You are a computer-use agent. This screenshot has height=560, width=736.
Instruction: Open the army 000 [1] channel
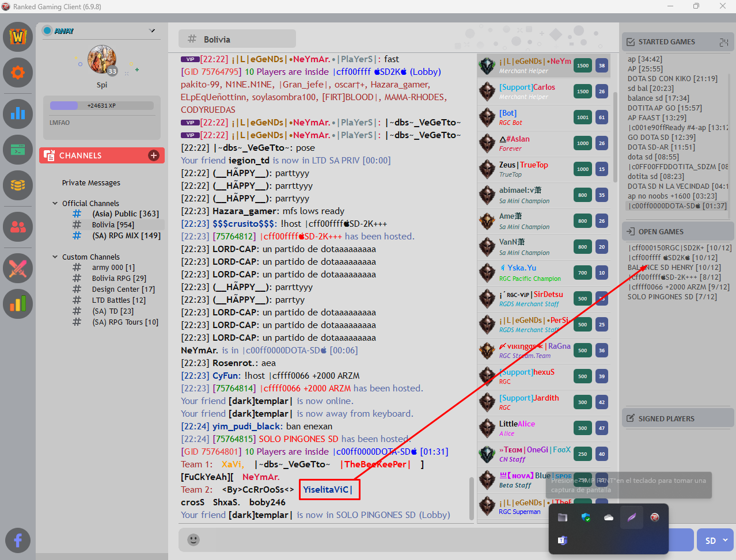point(113,267)
